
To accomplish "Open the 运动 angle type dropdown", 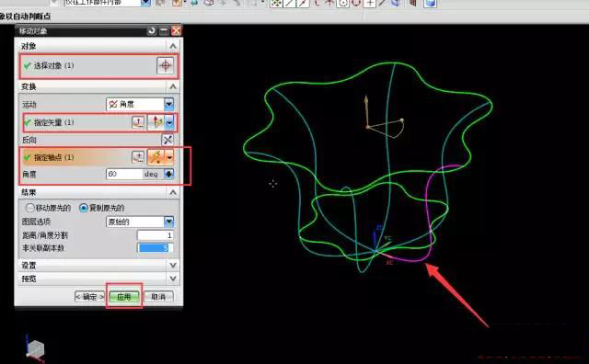I will pos(168,104).
